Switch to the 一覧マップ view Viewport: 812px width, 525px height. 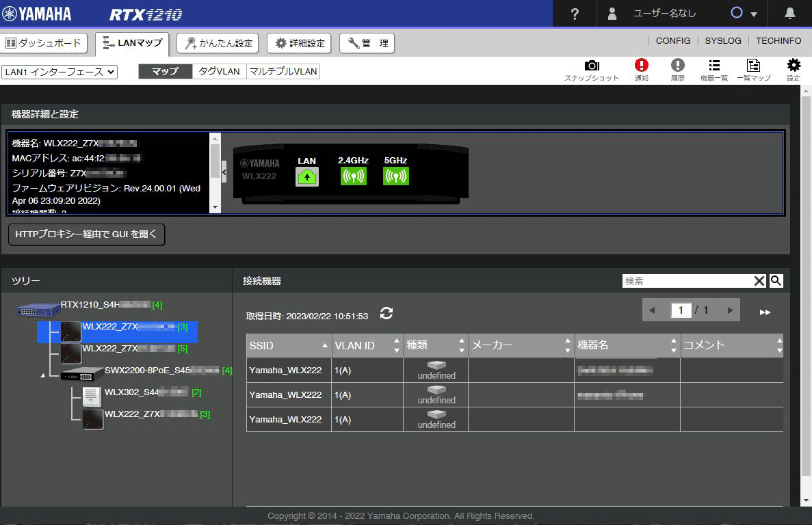click(753, 68)
